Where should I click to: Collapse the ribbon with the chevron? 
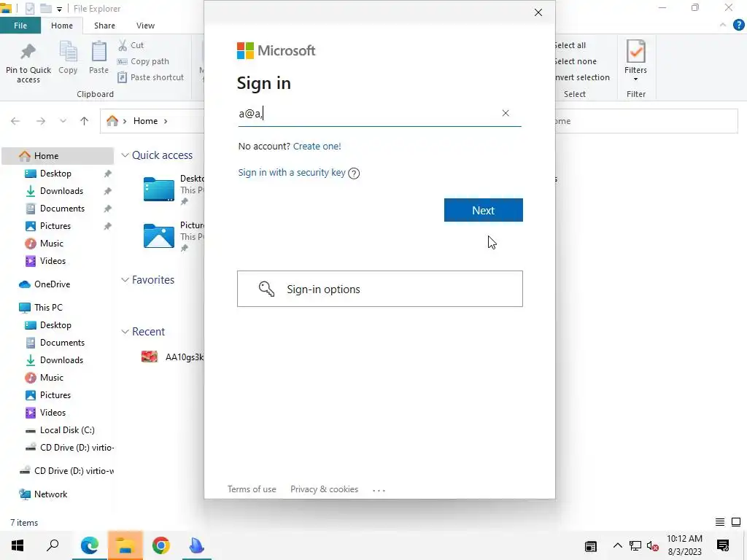coord(723,25)
